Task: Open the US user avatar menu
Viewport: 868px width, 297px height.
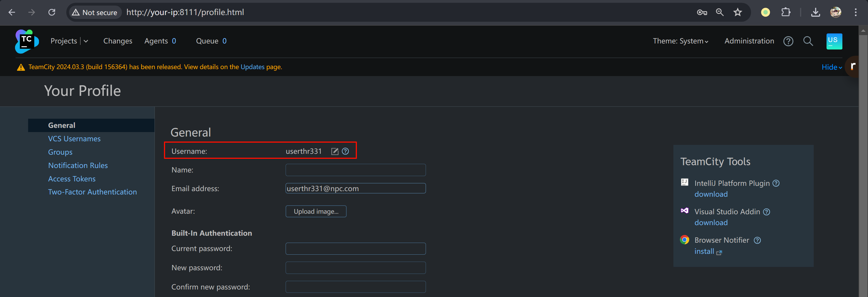Action: pos(834,41)
